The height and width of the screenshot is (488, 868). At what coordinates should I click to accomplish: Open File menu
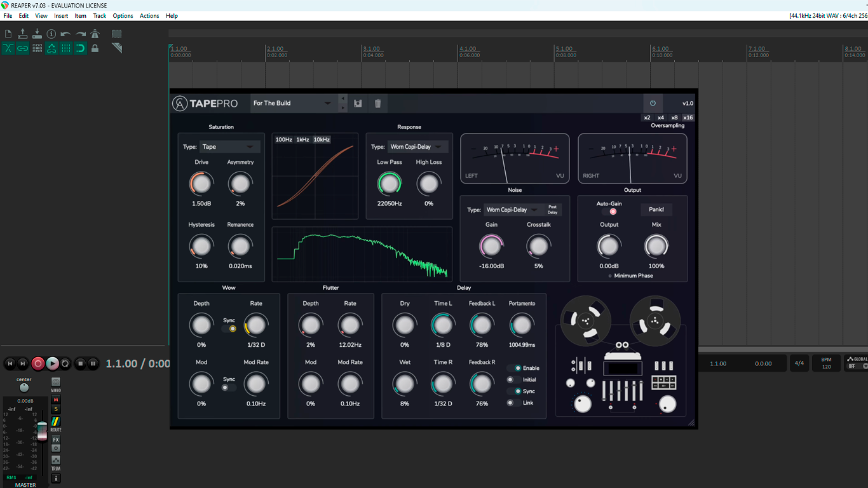point(8,16)
